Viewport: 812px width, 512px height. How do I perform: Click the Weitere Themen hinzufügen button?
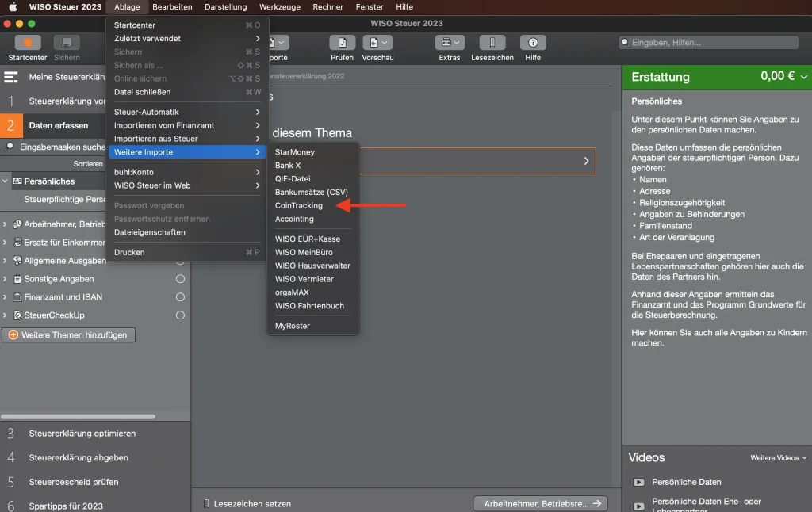click(68, 335)
